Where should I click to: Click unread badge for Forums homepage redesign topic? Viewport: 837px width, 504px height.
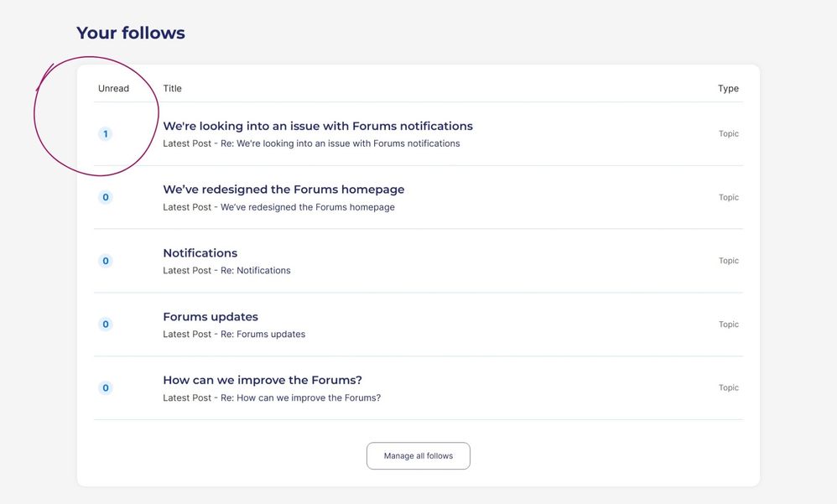pos(105,198)
